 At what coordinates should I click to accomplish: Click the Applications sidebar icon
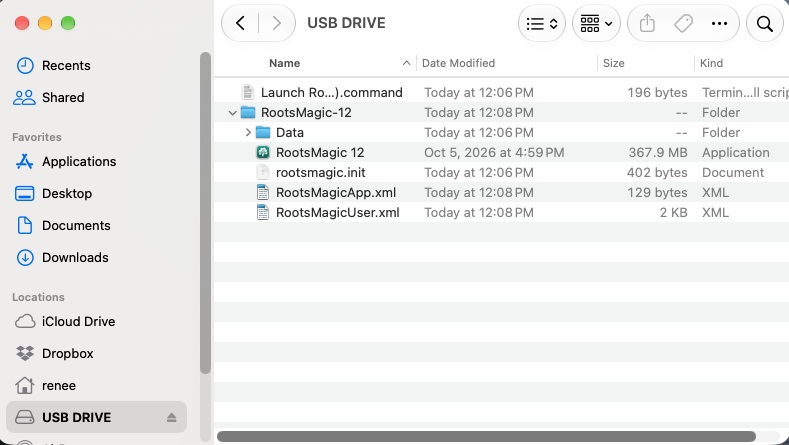tap(25, 162)
